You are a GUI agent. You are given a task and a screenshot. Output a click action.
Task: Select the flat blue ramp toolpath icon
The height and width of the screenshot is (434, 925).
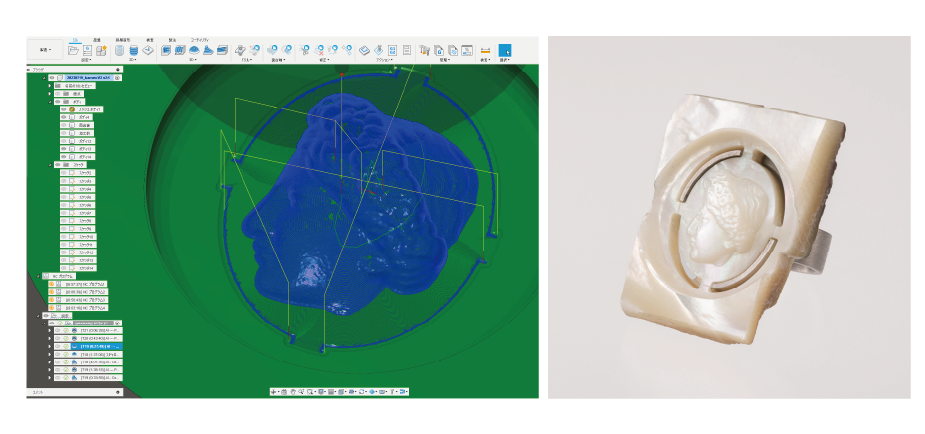pyautogui.click(x=222, y=50)
